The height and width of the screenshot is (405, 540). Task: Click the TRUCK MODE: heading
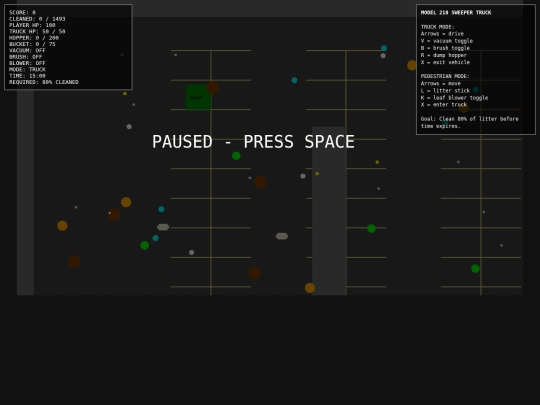(437, 27)
